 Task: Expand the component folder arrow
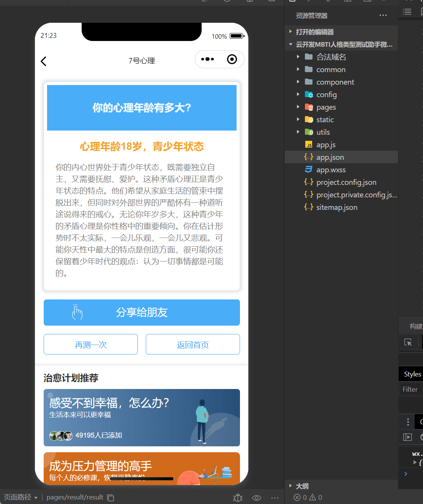pyautogui.click(x=298, y=82)
